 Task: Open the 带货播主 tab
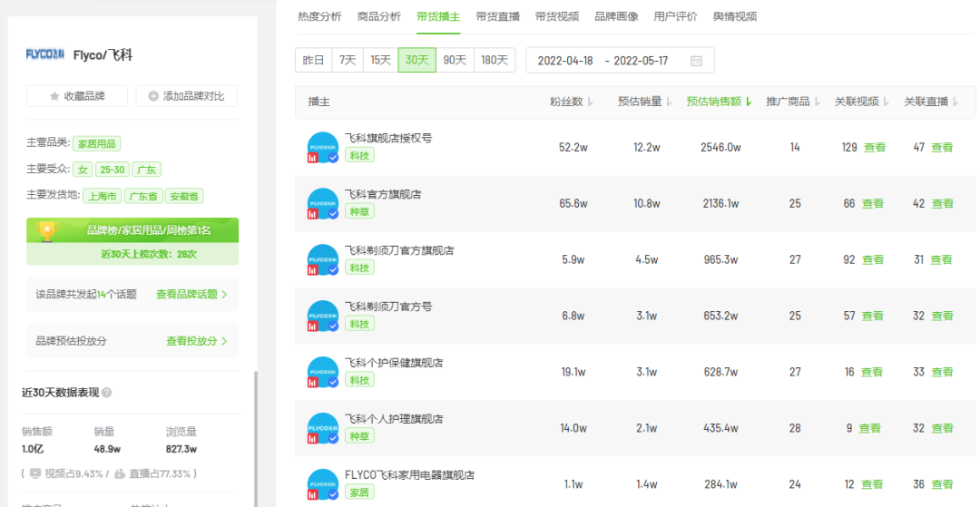(439, 17)
